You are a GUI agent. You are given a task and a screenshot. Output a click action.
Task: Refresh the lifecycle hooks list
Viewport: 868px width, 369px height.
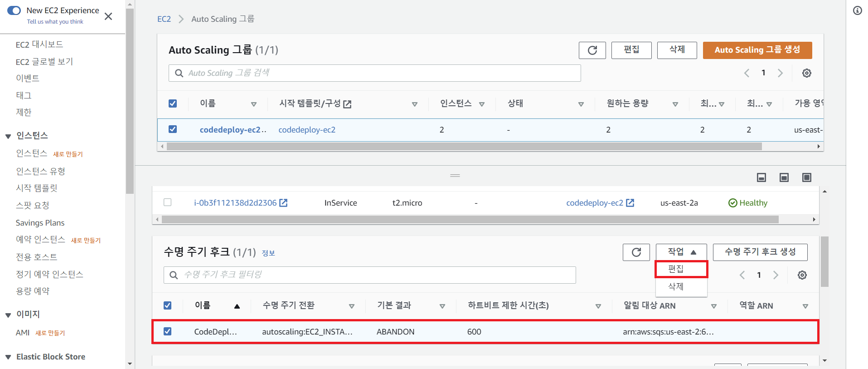click(636, 252)
